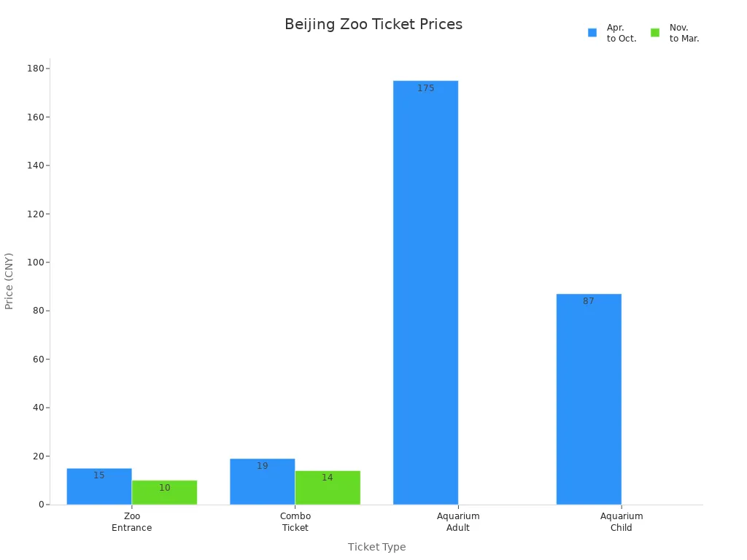Screen dimensions: 747x560
Task: Click the Zoo Entrance x-axis label
Action: coord(132,522)
